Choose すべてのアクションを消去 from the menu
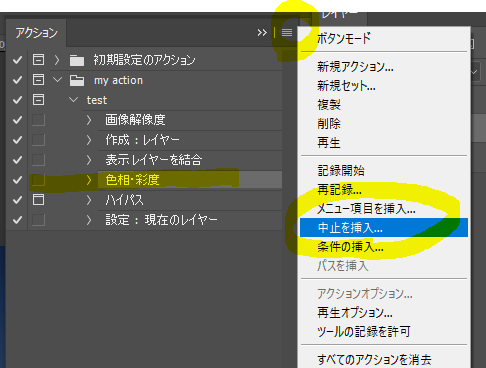This screenshot has height=368, width=486. [x=384, y=360]
